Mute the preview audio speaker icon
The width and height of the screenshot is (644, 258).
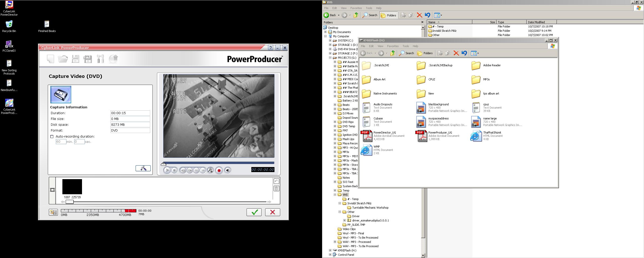(x=228, y=170)
